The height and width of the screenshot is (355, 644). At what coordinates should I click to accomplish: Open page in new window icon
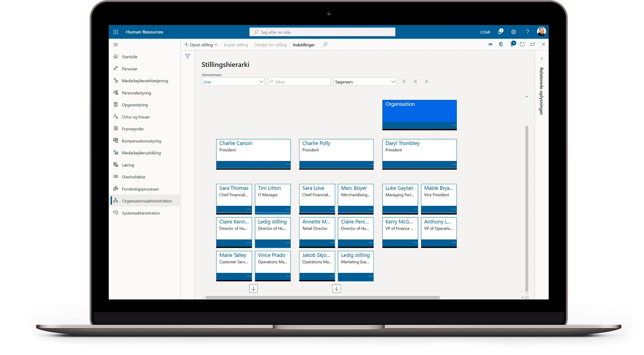[x=533, y=45]
